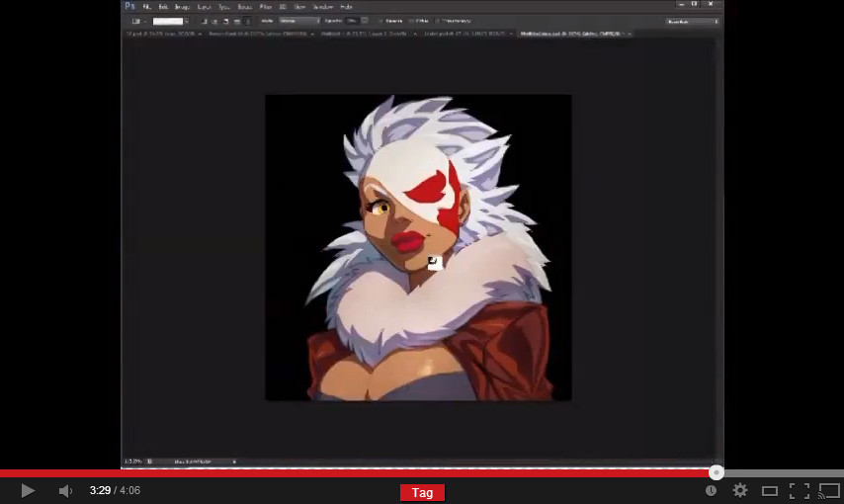This screenshot has width=844, height=504.
Task: Select the reflected gradient style icon
Action: click(237, 22)
